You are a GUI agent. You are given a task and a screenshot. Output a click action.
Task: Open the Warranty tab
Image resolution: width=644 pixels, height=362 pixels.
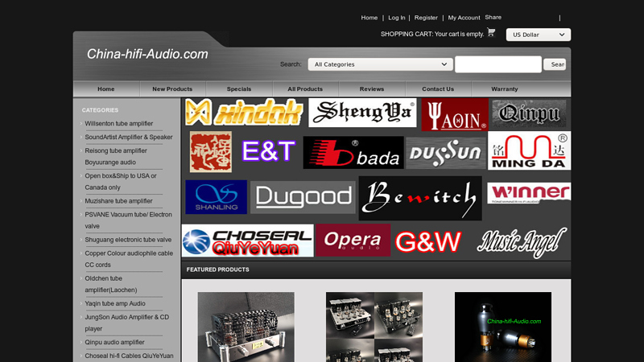pyautogui.click(x=505, y=89)
